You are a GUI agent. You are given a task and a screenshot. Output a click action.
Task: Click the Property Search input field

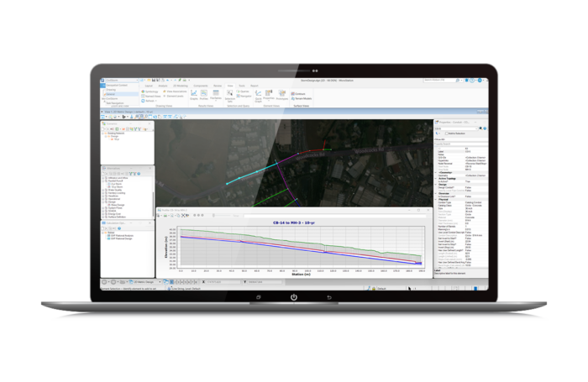[x=454, y=144]
